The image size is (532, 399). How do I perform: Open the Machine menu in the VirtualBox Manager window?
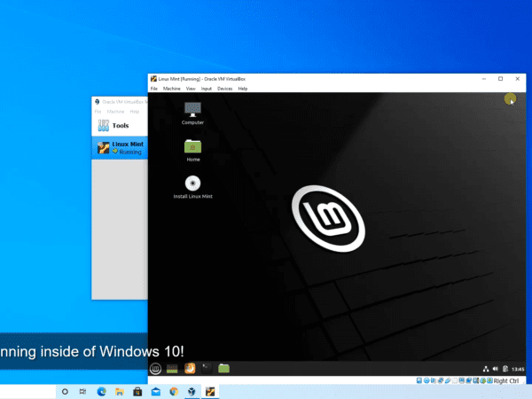pos(115,112)
